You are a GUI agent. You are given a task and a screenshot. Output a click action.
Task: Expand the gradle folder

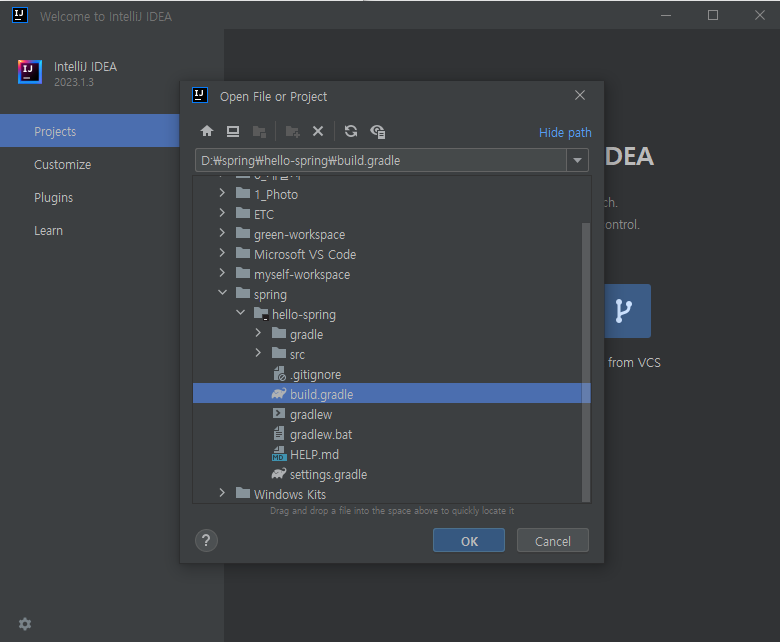(258, 333)
